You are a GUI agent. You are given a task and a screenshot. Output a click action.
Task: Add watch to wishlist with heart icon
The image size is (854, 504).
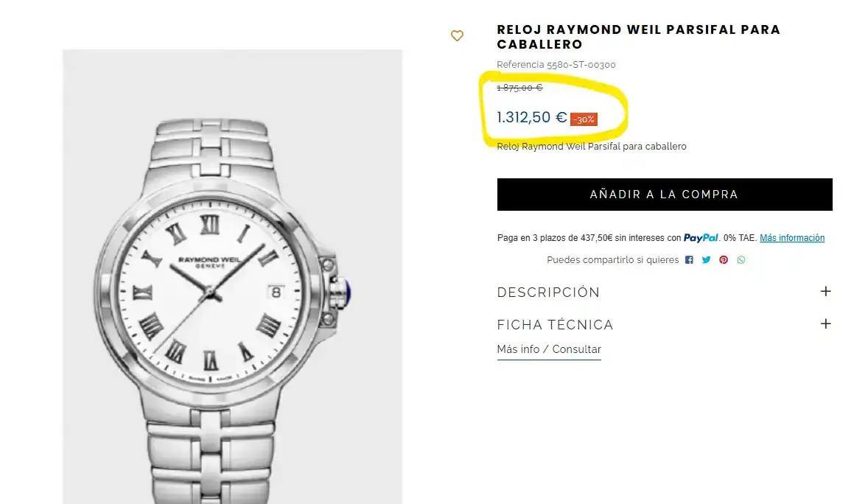[457, 35]
